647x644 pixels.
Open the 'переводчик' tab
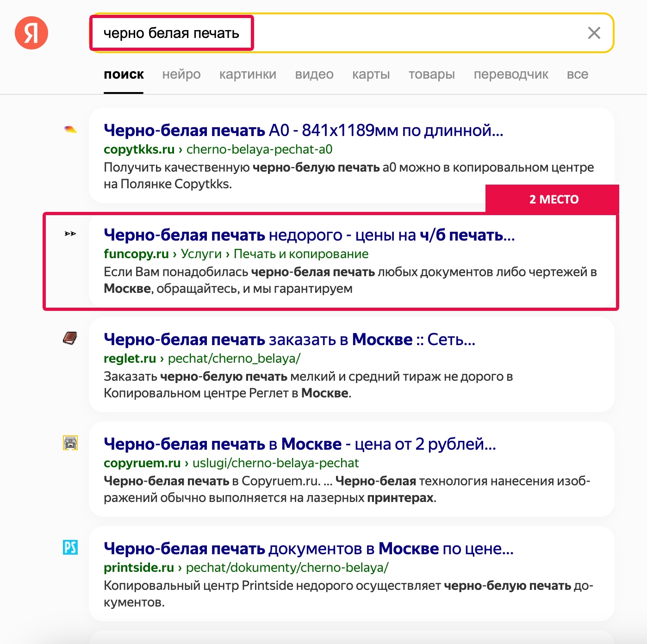[511, 74]
